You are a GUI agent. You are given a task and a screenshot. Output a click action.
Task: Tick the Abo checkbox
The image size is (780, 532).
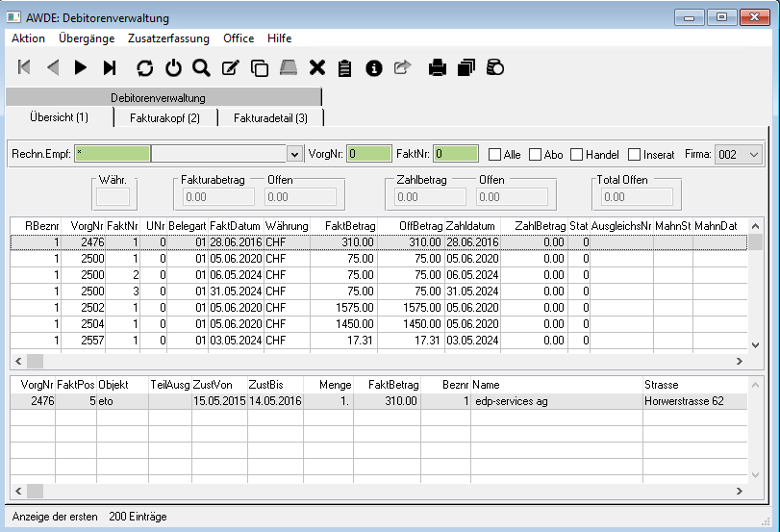535,154
